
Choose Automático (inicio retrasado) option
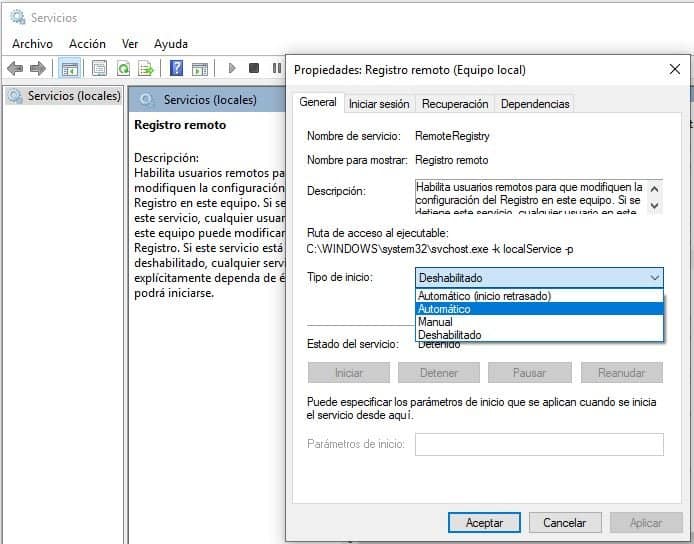point(539,296)
